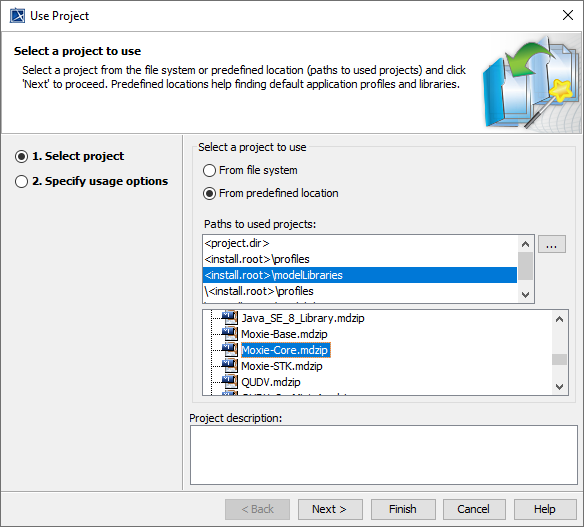This screenshot has height=527, width=584.
Task: Click the Next > button
Action: click(x=330, y=509)
